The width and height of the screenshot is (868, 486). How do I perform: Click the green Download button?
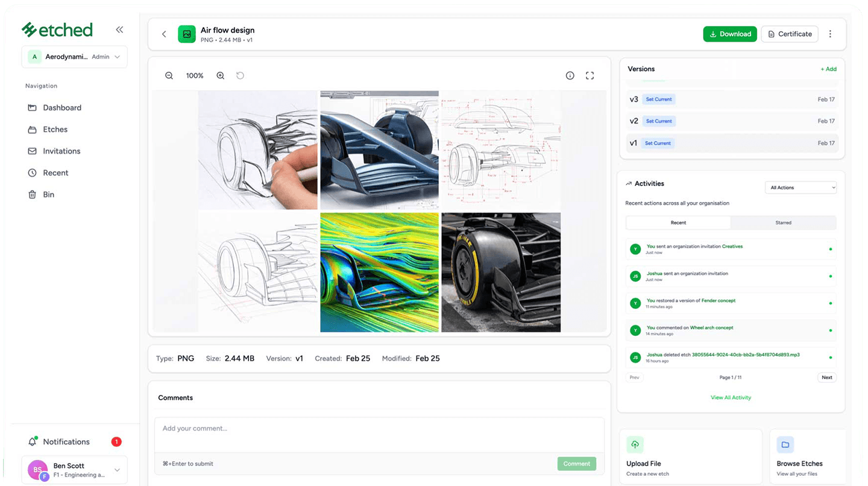(x=729, y=34)
